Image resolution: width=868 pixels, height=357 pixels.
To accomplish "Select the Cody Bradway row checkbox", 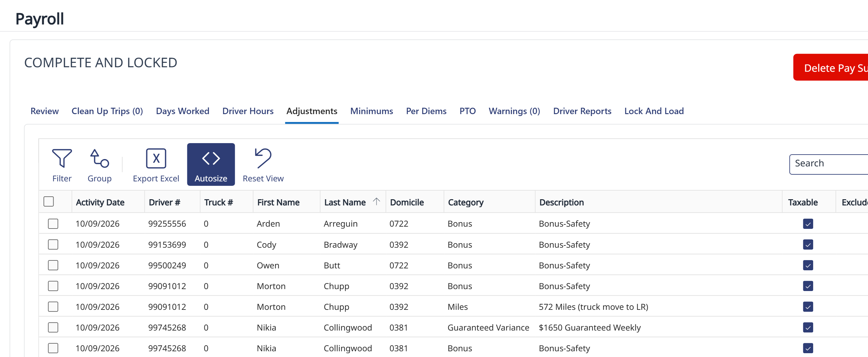I will tap(53, 244).
